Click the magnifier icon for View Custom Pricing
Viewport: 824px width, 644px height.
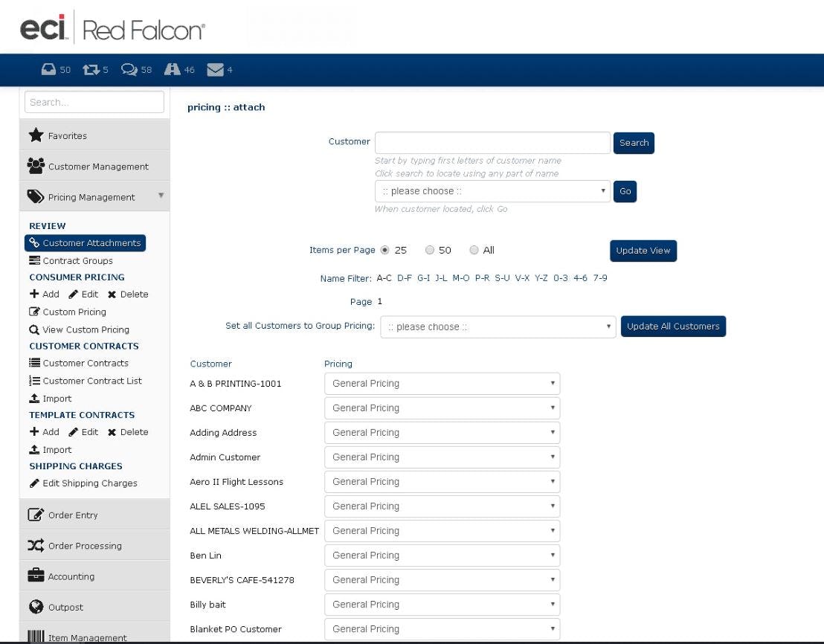tap(34, 329)
